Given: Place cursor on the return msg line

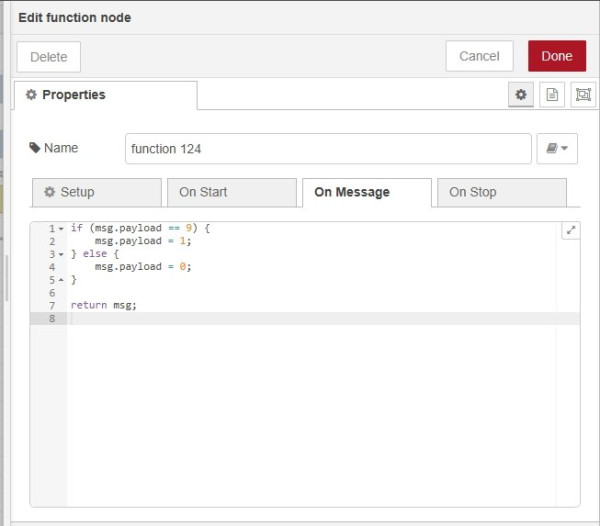Looking at the screenshot, I should point(104,305).
